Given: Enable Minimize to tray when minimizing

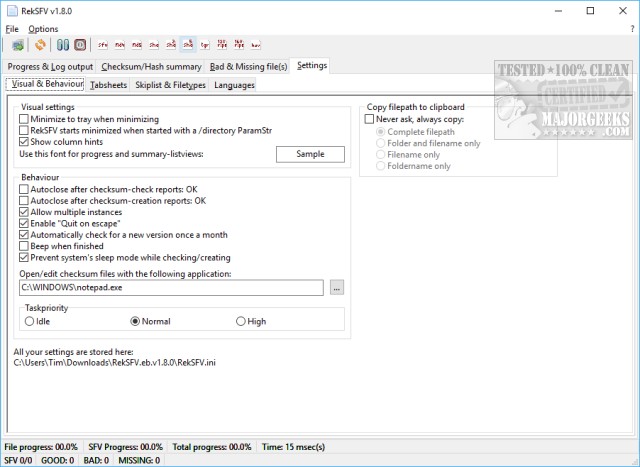Looking at the screenshot, I should [x=24, y=119].
